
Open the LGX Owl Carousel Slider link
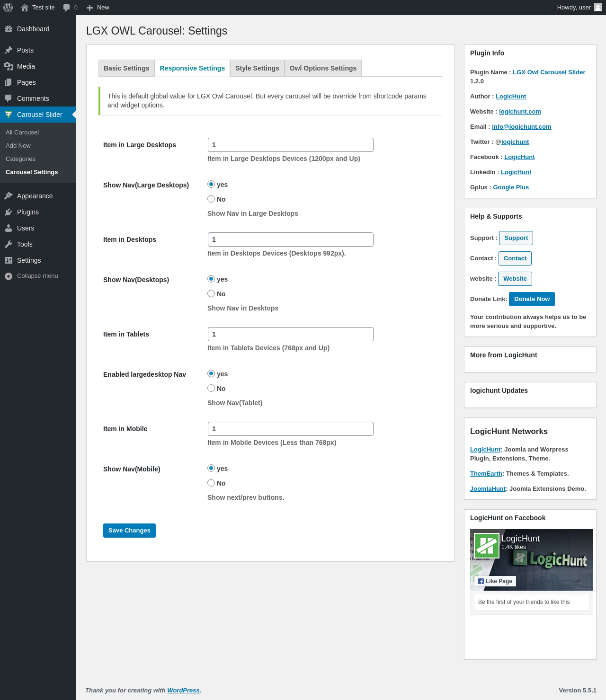click(549, 72)
